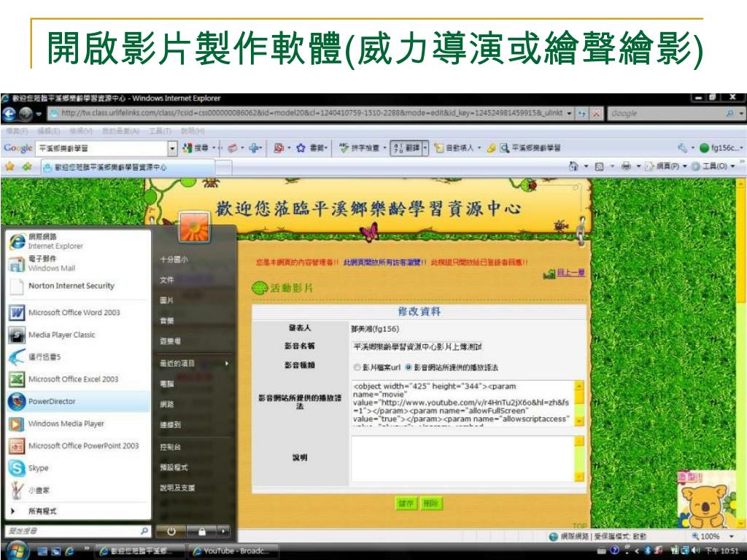Open Skype from Start menu

point(79,468)
